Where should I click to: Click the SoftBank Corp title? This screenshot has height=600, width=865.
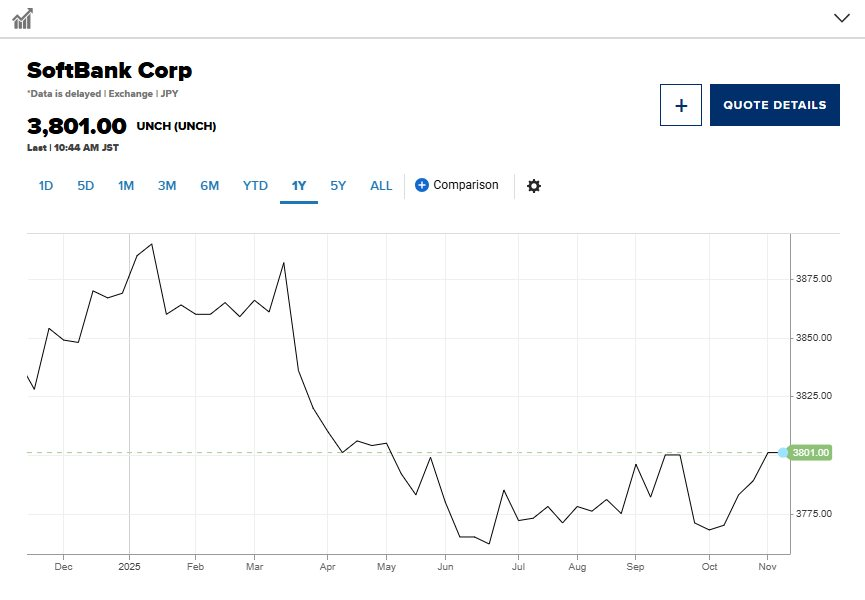109,71
